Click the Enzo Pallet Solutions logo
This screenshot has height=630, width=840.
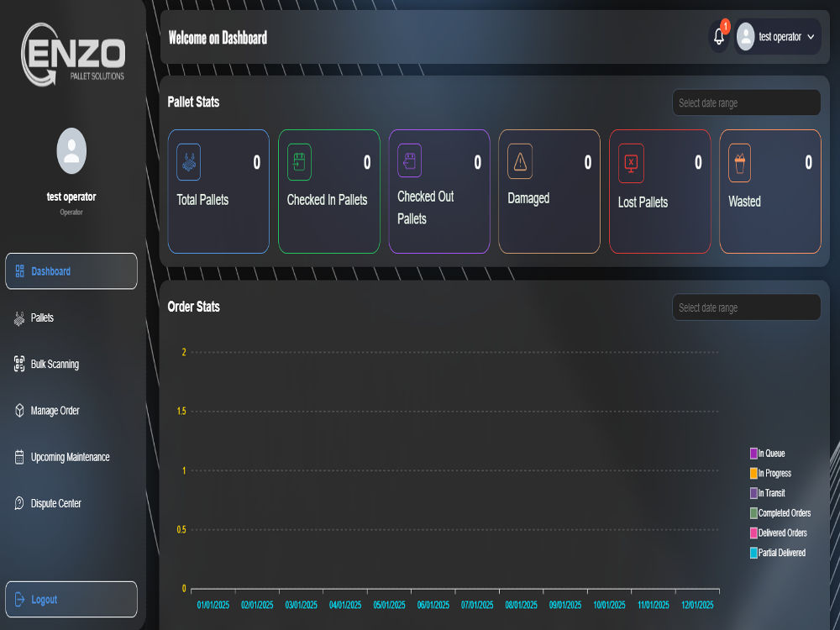pos(73,54)
